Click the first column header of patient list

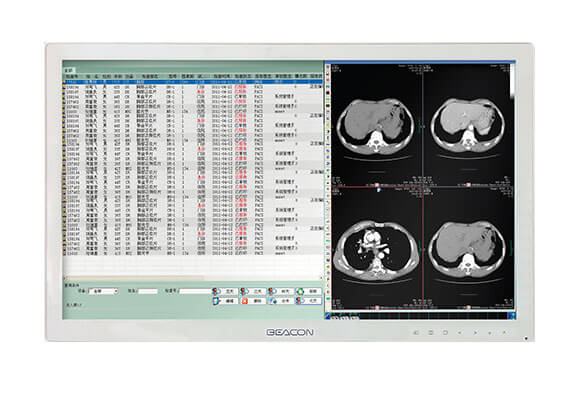pos(72,76)
